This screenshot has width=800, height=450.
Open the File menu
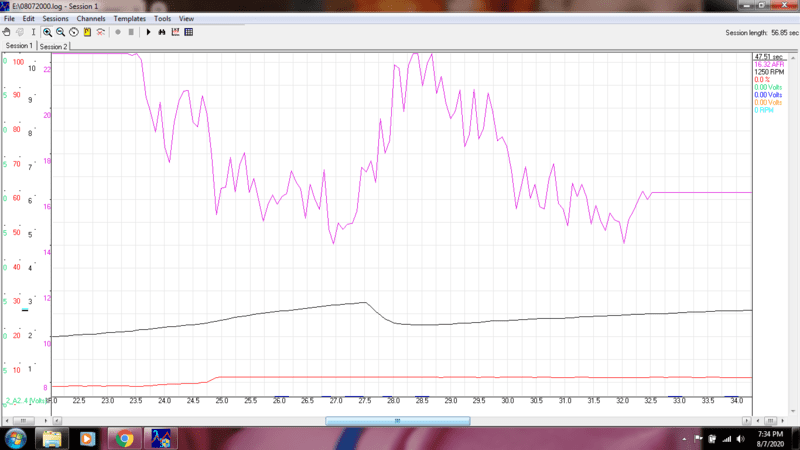pos(10,19)
